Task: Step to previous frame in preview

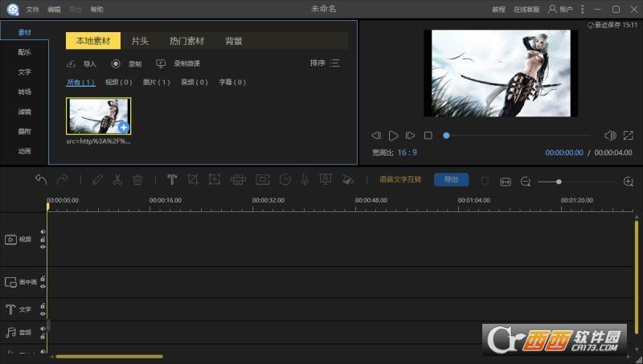Action: click(376, 135)
